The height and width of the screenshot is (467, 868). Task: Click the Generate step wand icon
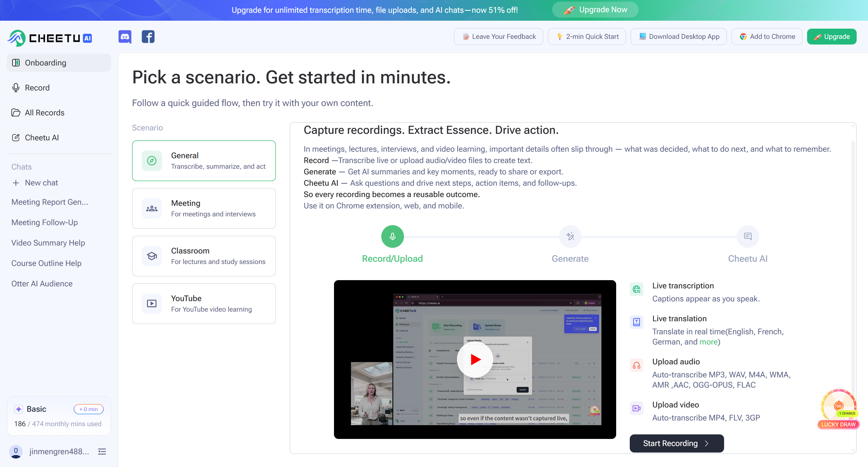point(570,236)
